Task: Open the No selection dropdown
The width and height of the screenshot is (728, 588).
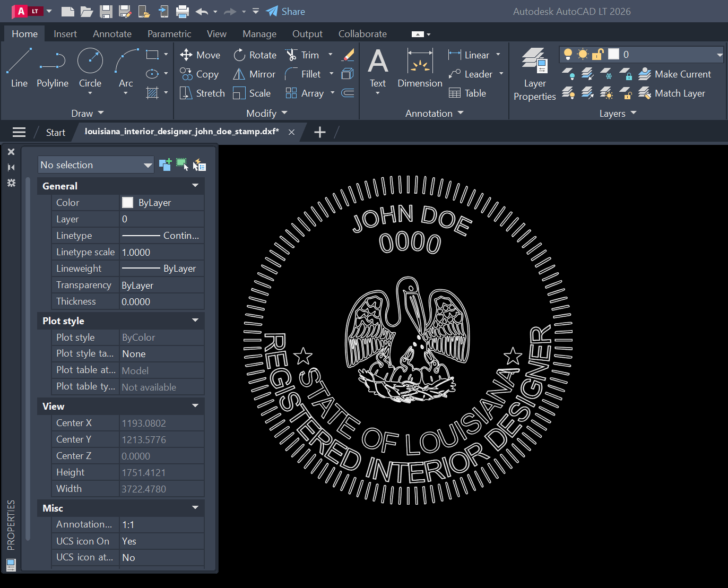Action: [96, 165]
